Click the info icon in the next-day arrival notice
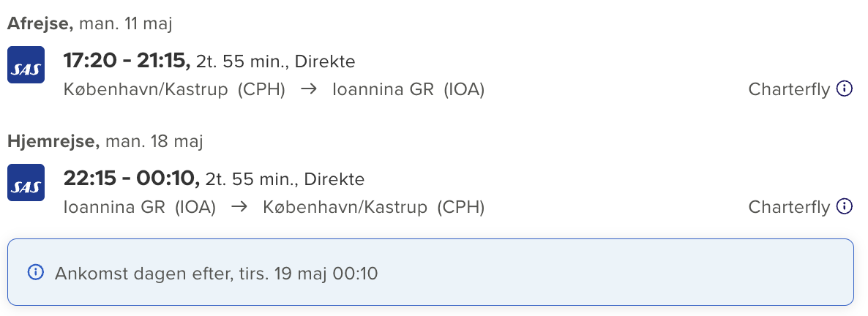Viewport: 868px width, 316px height. [35, 273]
